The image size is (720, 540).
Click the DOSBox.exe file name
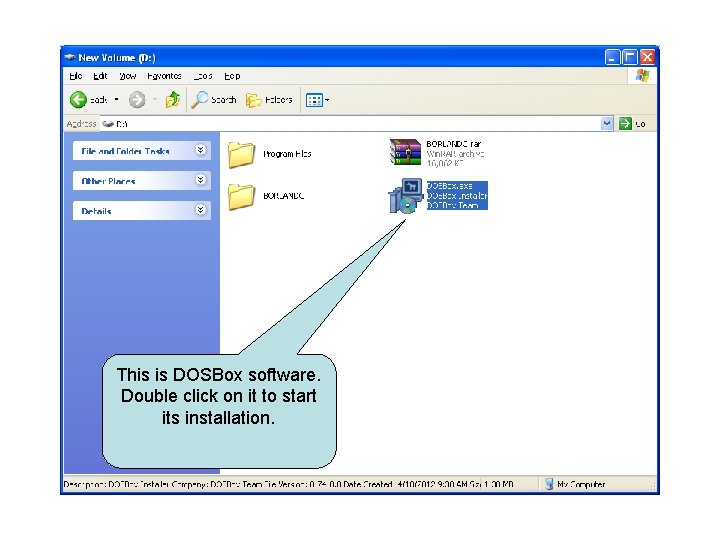(450, 186)
